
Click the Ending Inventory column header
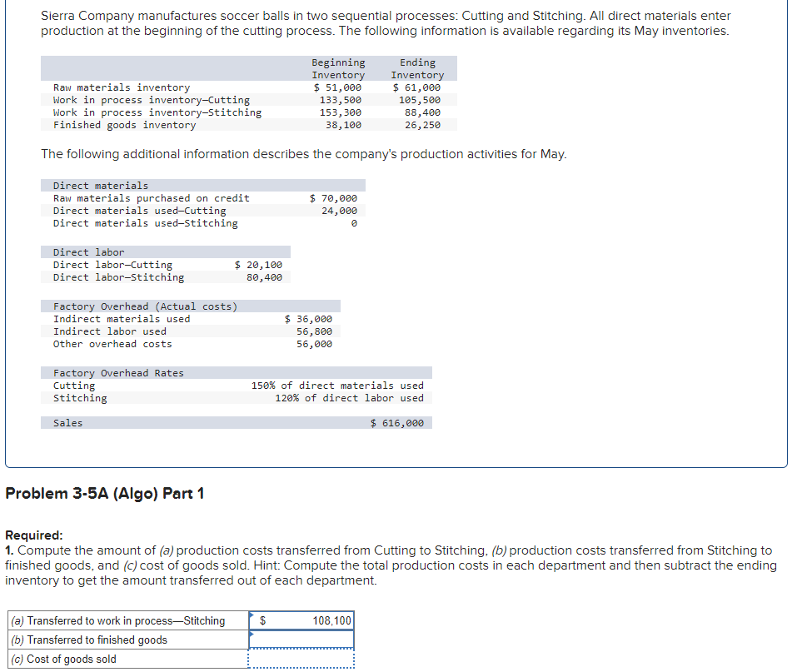pos(417,68)
